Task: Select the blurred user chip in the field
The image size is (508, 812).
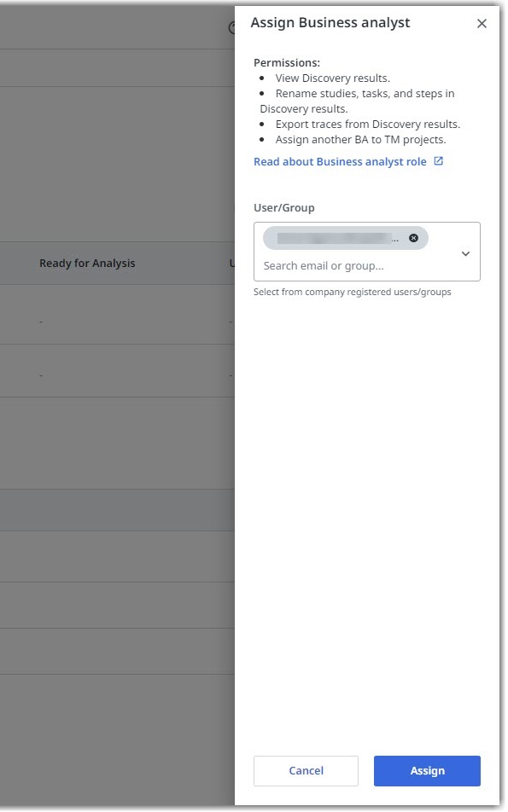Action: pyautogui.click(x=345, y=238)
